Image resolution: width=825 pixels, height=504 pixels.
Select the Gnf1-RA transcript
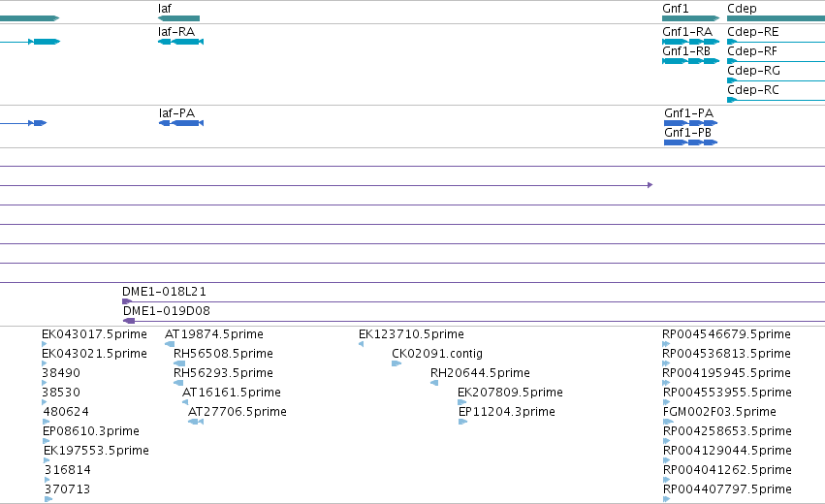690,42
